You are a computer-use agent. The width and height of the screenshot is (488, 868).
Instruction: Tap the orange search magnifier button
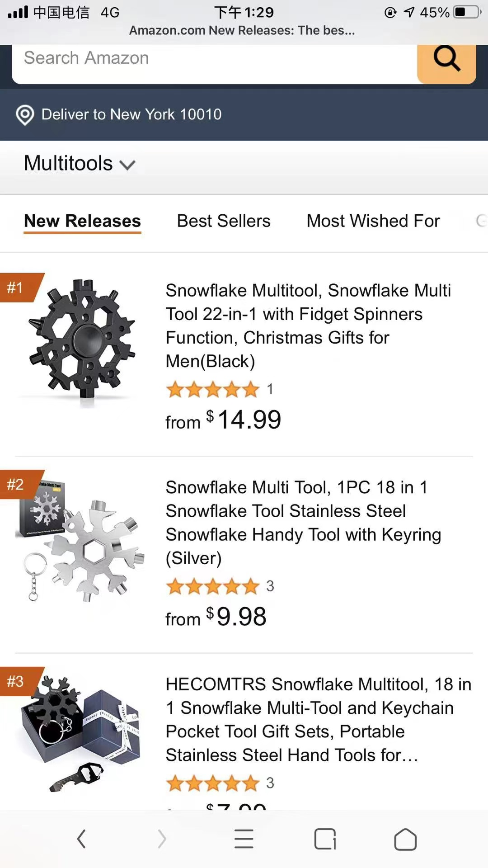pos(446,59)
